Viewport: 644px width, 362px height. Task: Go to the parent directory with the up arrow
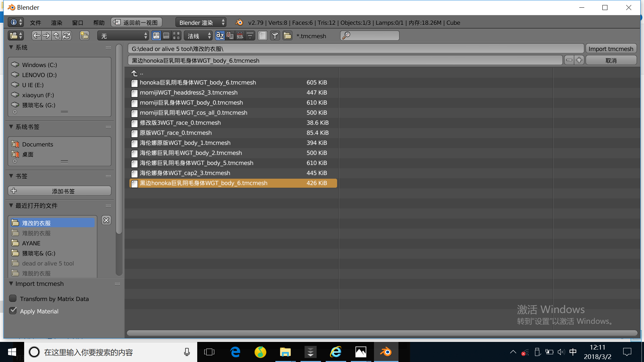56,36
